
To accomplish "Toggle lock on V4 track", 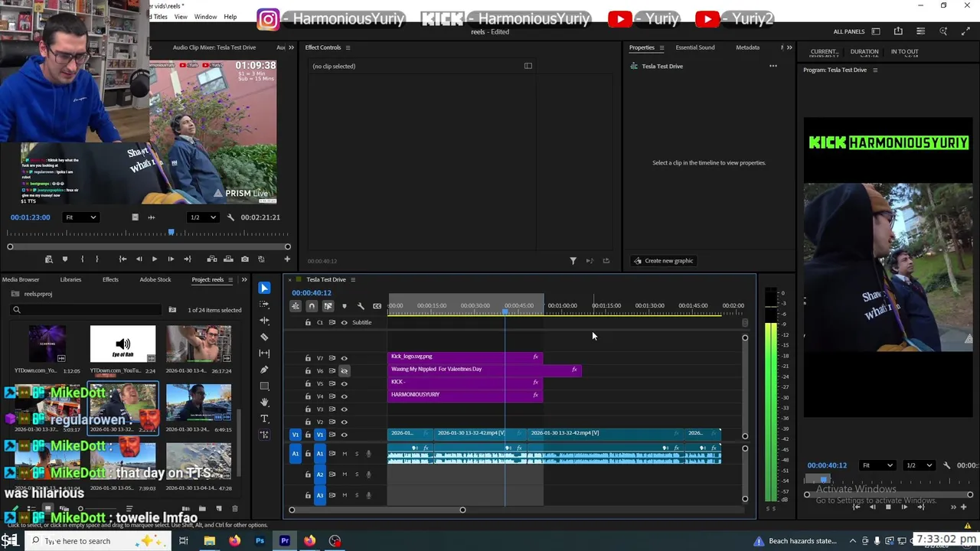I will (308, 396).
